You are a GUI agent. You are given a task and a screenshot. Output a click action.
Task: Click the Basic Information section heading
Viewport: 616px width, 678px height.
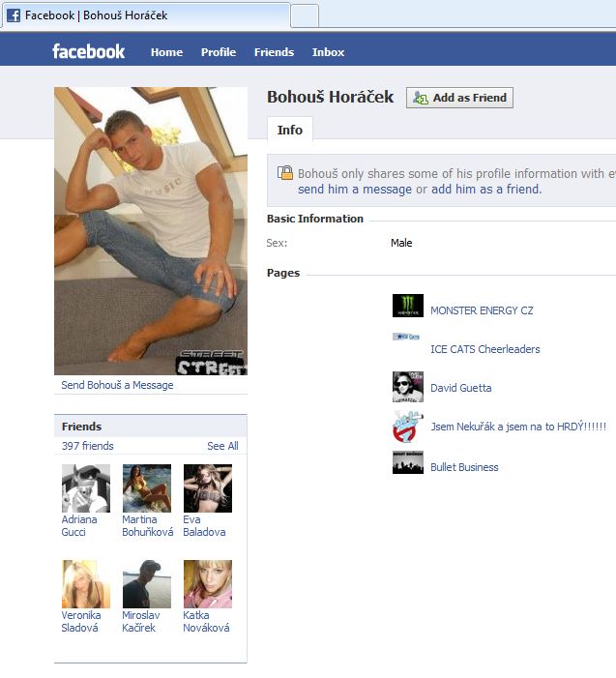pos(315,219)
